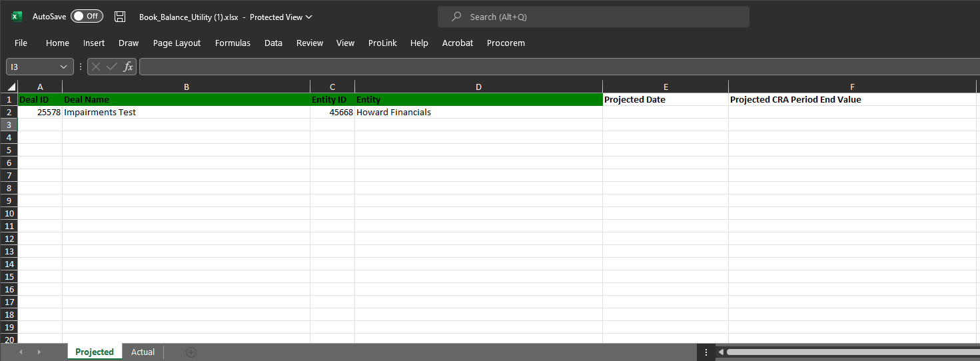Select the cell containing 25578
Image resolution: width=980 pixels, height=361 pixels.
click(x=40, y=112)
